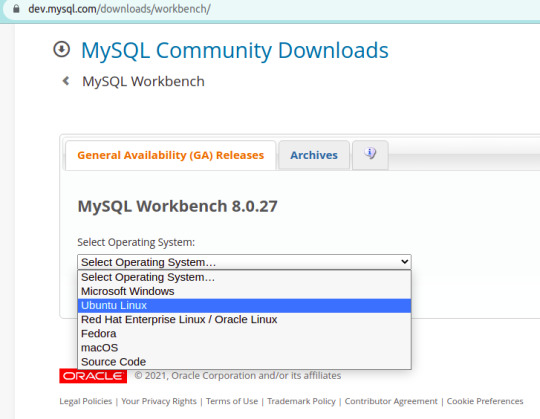Click the URL text in address bar

pyautogui.click(x=119, y=9)
